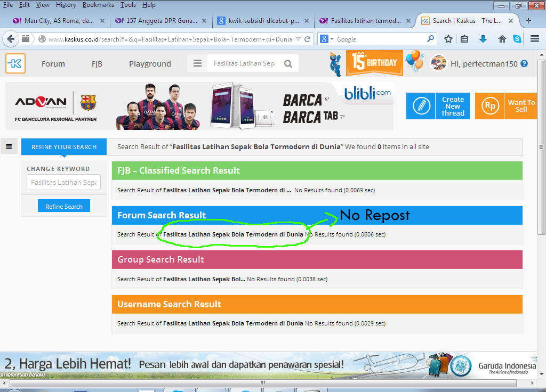This screenshot has height=392, width=546.
Task: Click the search magnifier in Kaskus navbar
Action: (x=288, y=63)
